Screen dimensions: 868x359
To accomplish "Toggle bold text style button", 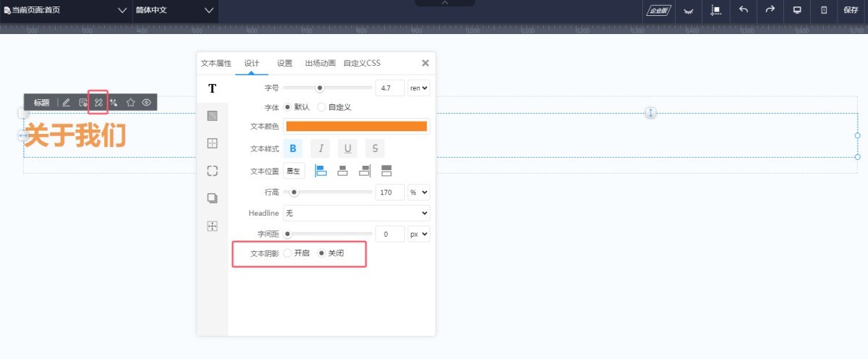I will [x=292, y=149].
